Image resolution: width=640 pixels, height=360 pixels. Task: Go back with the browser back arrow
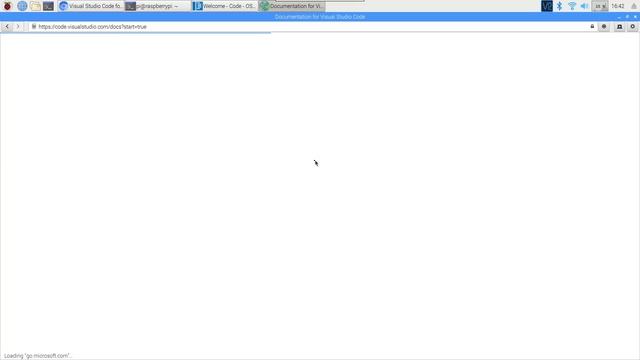7,27
